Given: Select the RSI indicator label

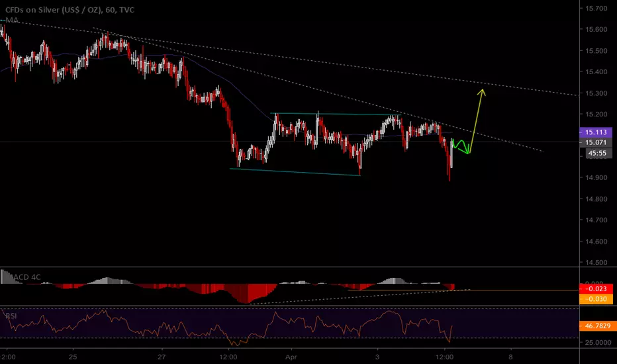Looking at the screenshot, I should point(11,316).
